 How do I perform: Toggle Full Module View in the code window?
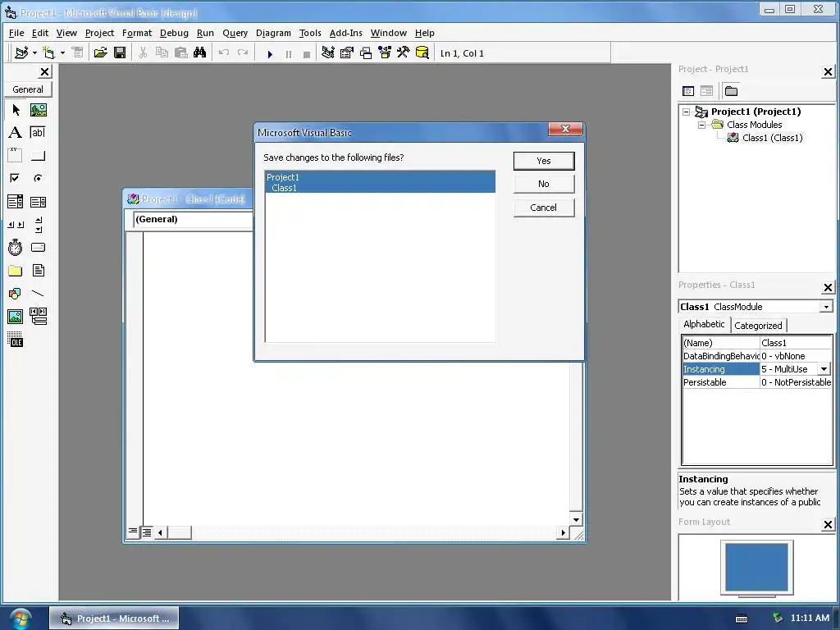click(146, 532)
